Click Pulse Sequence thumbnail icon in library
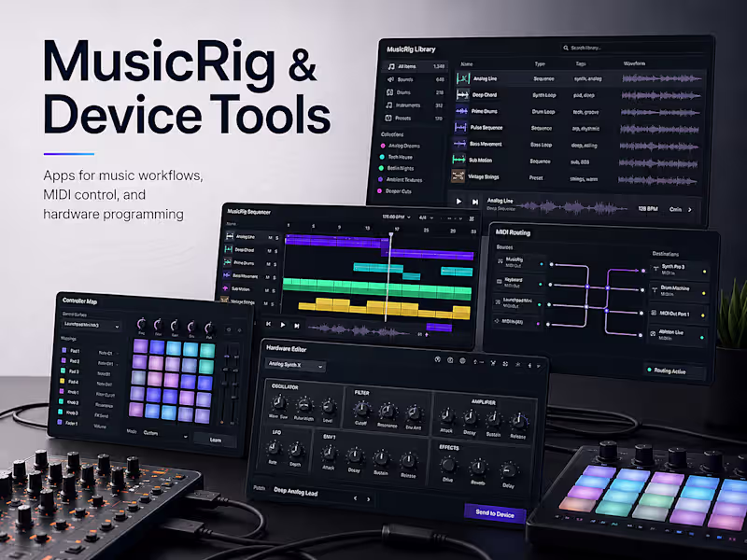Screen dimensions: 747x560 click(460, 127)
